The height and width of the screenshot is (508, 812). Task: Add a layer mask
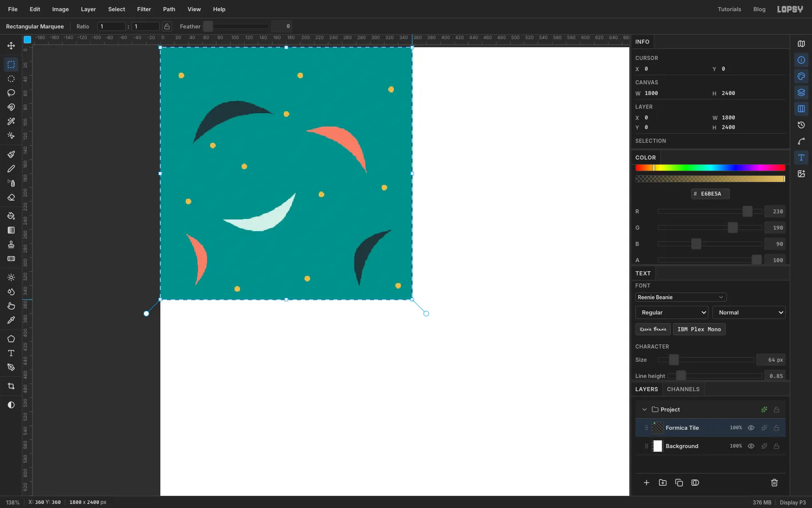pyautogui.click(x=695, y=483)
